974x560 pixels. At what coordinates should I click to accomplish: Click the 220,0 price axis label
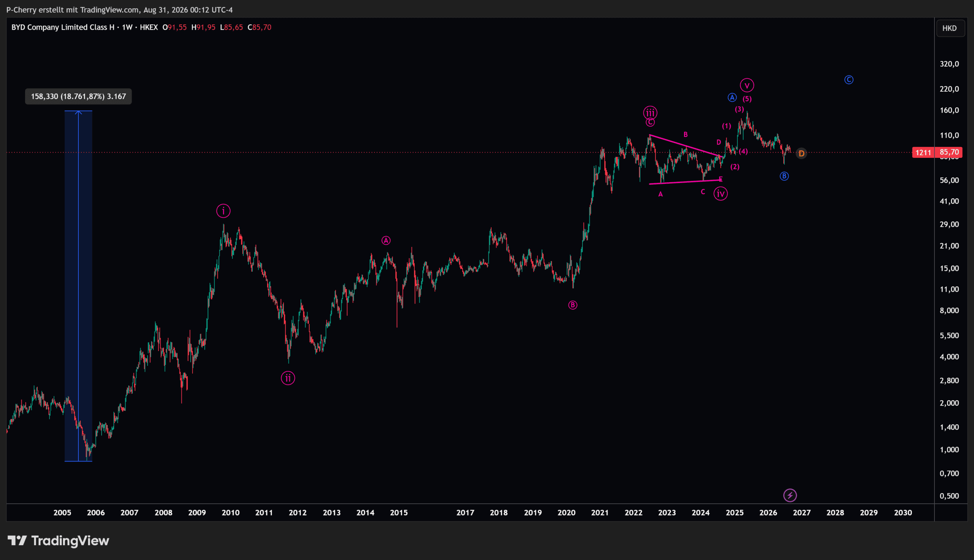point(949,89)
